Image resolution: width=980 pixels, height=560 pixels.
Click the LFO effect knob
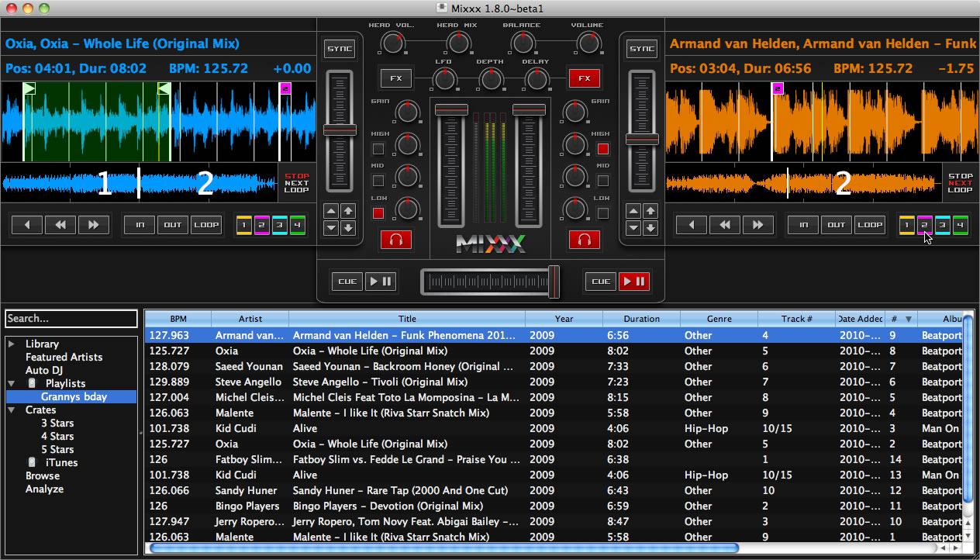(x=444, y=78)
